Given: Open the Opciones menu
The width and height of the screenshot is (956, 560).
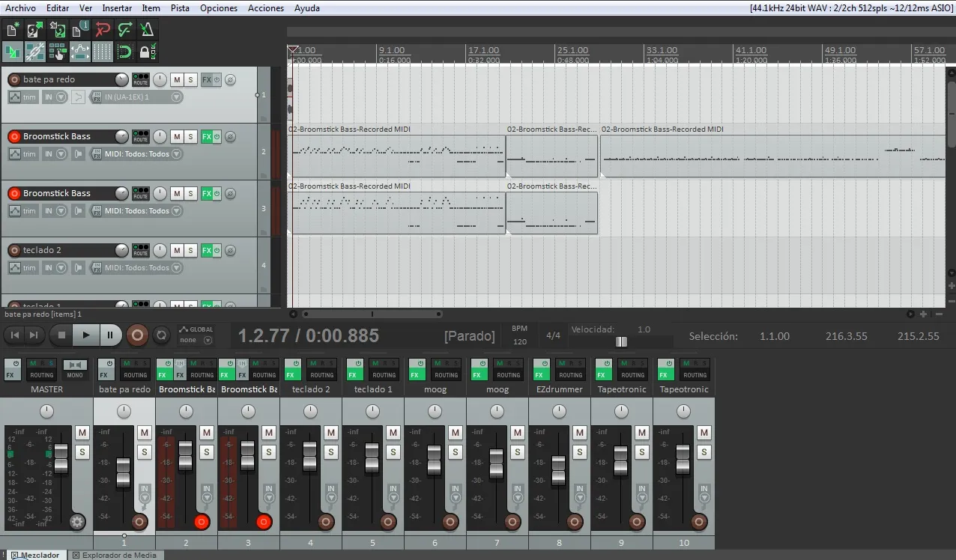Looking at the screenshot, I should click(x=219, y=8).
